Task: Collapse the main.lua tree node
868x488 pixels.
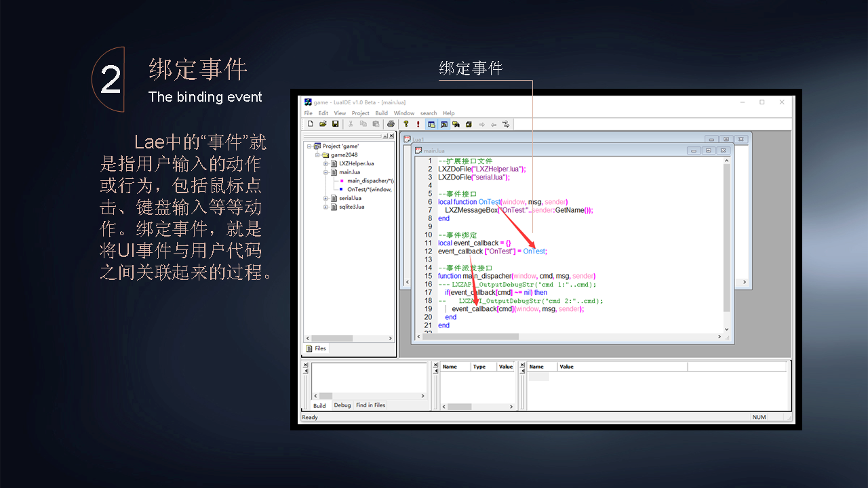Action: (325, 172)
